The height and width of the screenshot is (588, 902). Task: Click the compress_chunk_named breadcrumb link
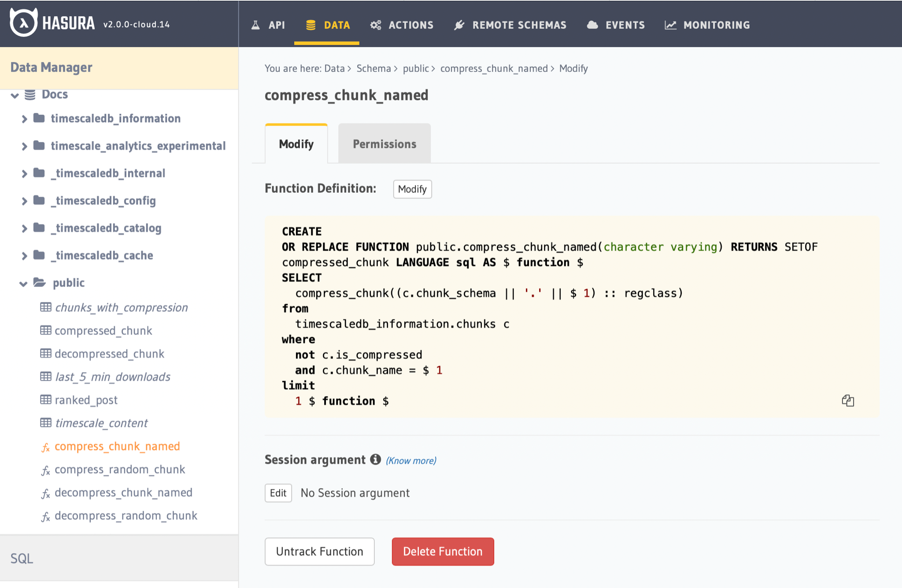click(x=494, y=68)
